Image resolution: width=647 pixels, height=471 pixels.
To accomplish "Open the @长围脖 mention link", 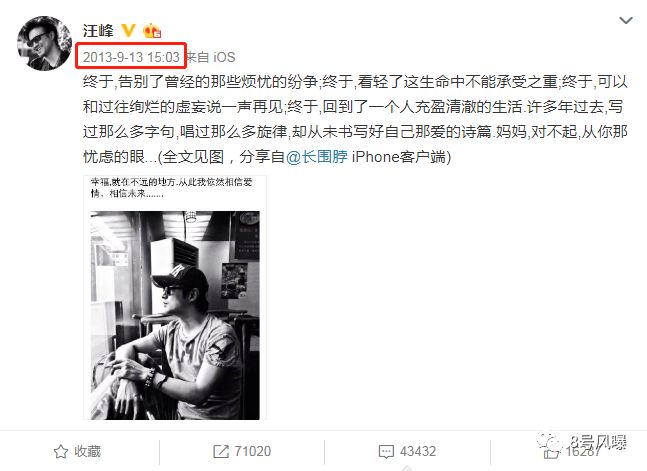I will click(x=317, y=157).
